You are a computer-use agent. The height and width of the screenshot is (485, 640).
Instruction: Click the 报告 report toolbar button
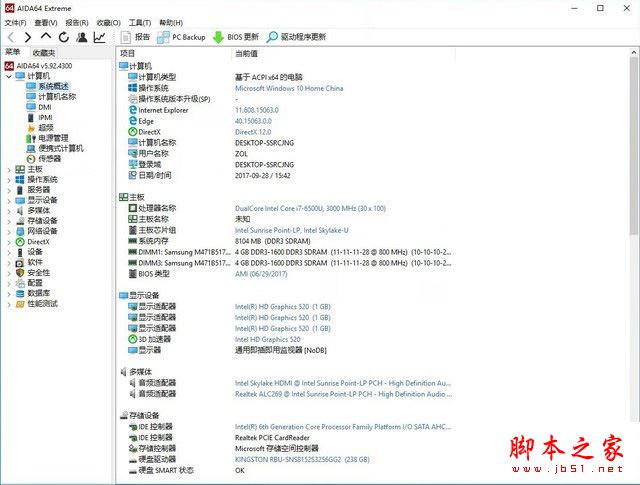pos(136,37)
